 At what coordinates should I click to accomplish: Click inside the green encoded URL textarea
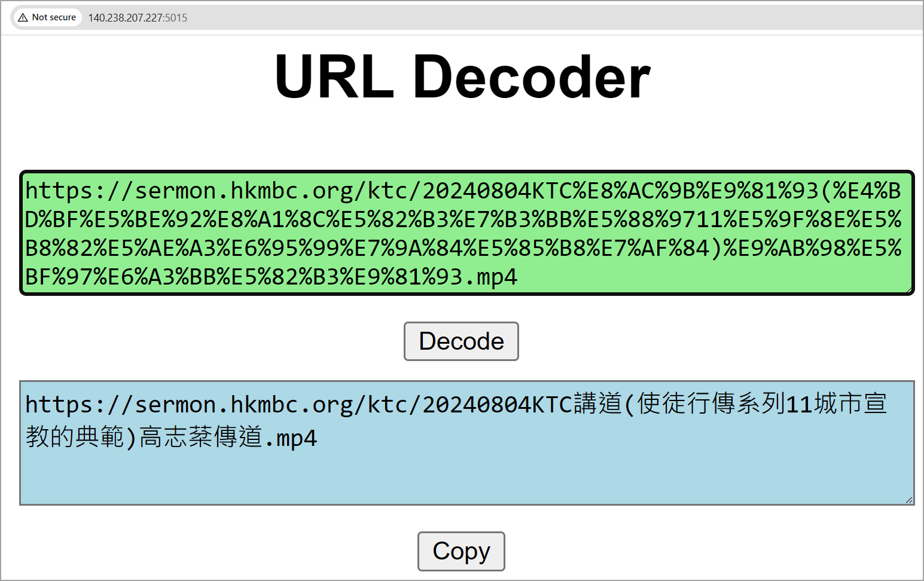pyautogui.click(x=466, y=233)
